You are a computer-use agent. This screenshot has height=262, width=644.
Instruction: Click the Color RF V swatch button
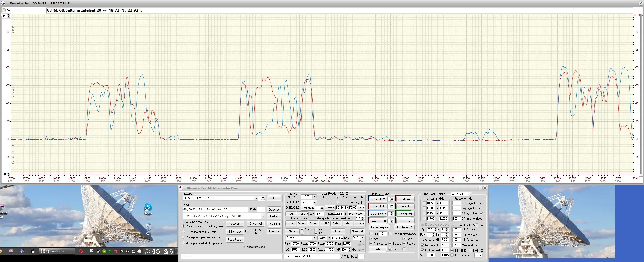coord(378,199)
